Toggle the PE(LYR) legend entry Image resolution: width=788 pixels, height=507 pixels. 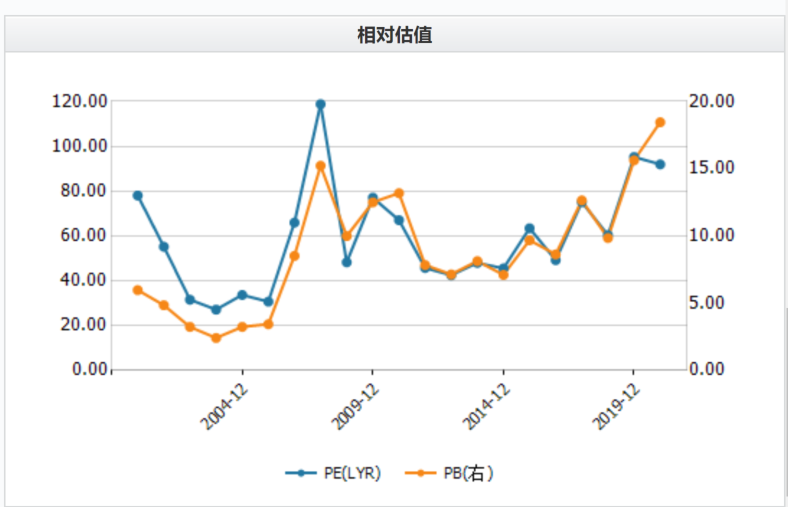(333, 473)
